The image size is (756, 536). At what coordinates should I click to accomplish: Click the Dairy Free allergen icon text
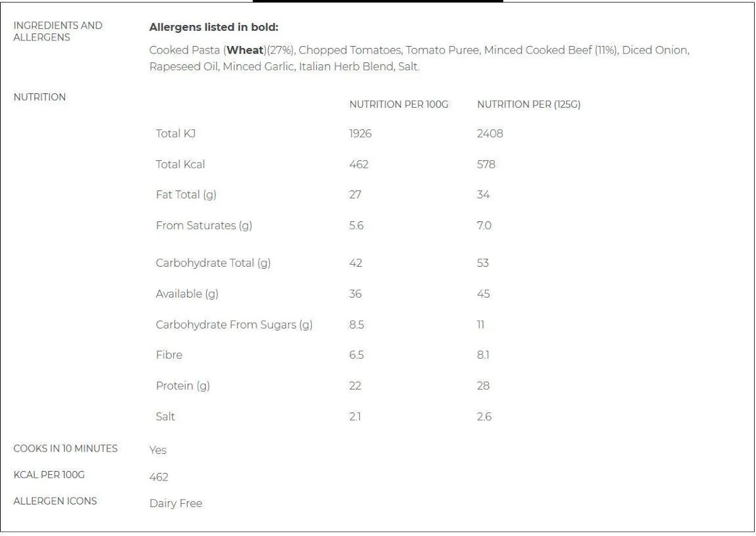coord(176,504)
